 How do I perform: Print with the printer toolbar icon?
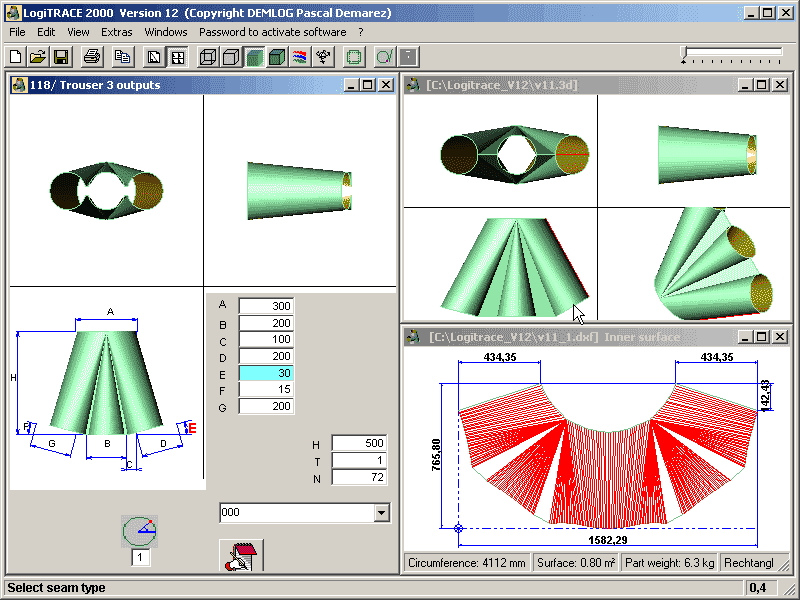tap(92, 57)
